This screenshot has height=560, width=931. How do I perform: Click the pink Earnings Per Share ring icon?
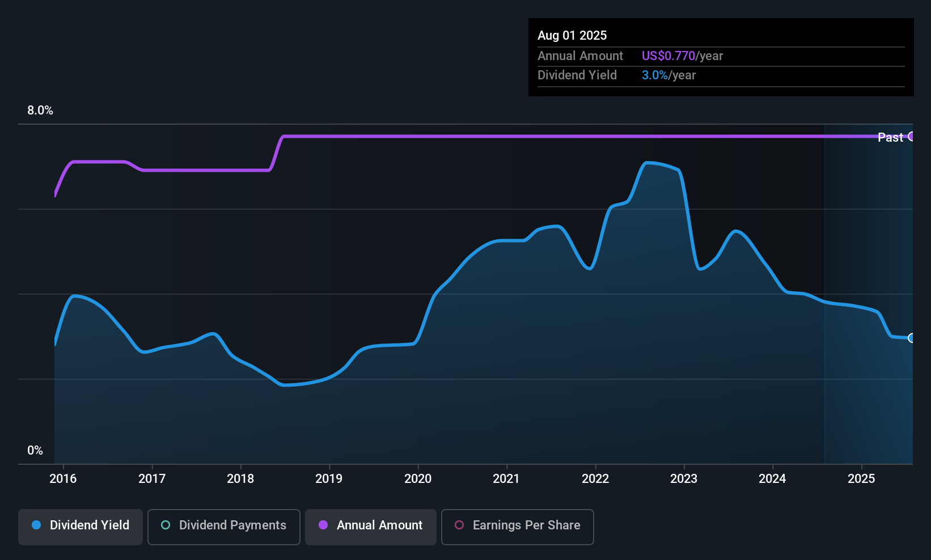(x=459, y=525)
